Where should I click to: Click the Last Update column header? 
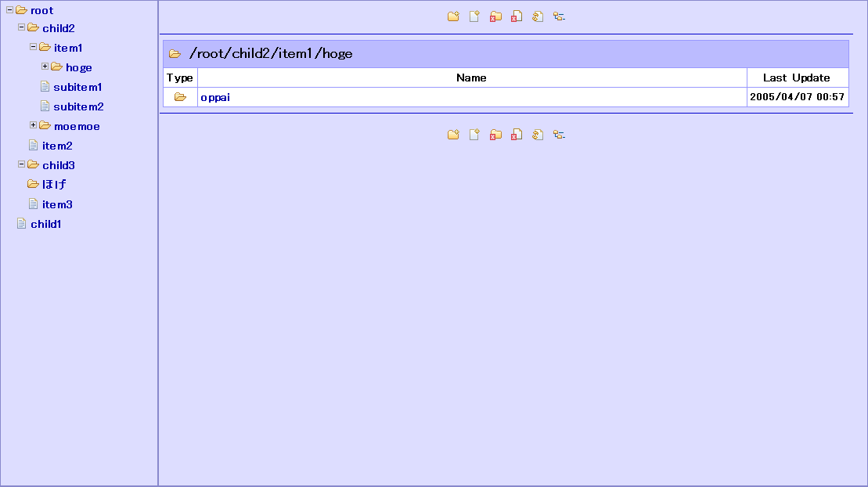pos(796,78)
